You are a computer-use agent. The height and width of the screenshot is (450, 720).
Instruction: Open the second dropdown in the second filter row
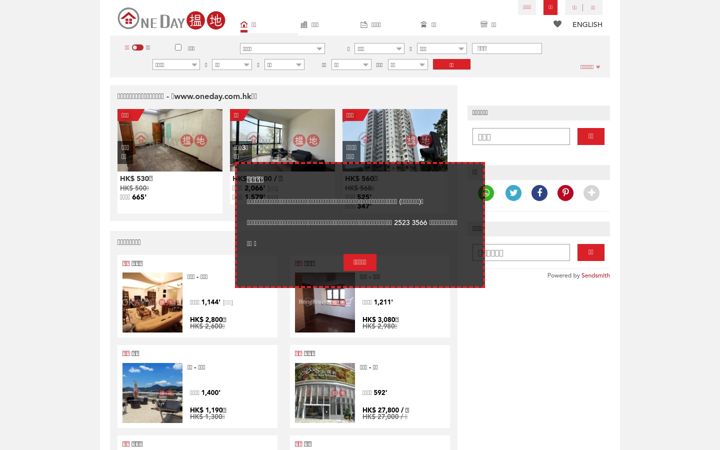tap(232, 65)
